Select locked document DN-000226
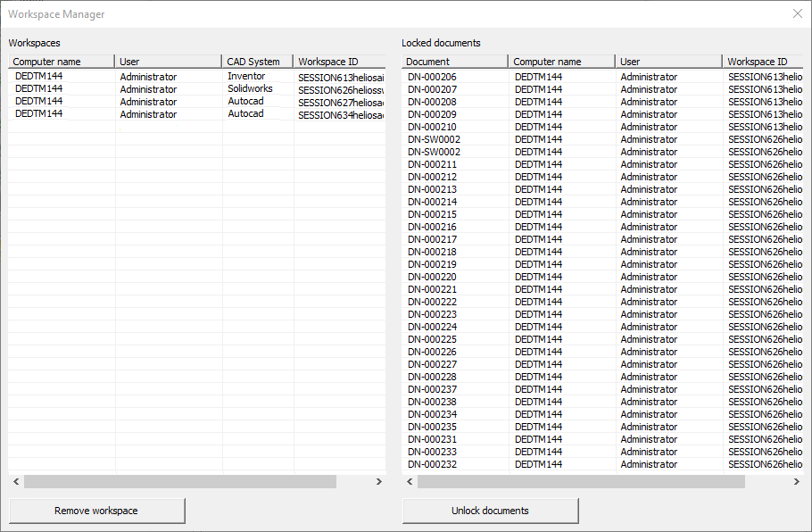 coord(603,352)
